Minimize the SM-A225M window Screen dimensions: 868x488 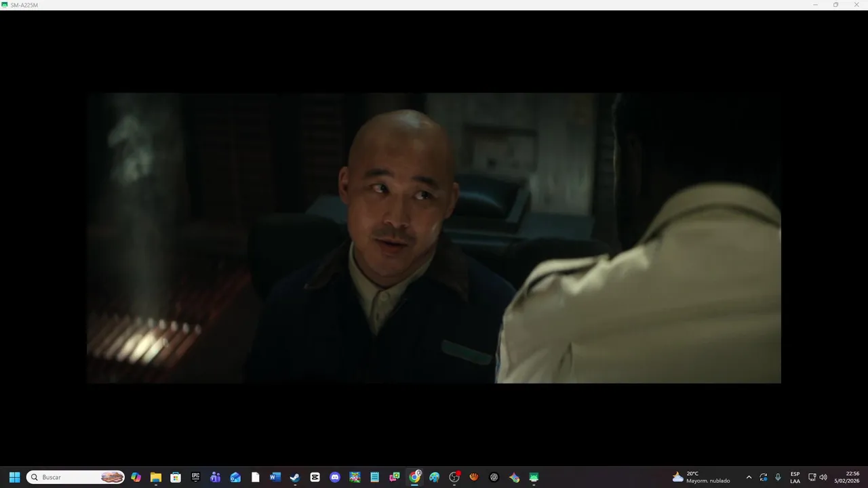[815, 5]
